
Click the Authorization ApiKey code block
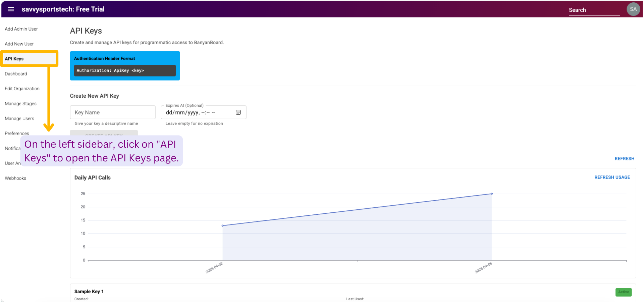(124, 70)
